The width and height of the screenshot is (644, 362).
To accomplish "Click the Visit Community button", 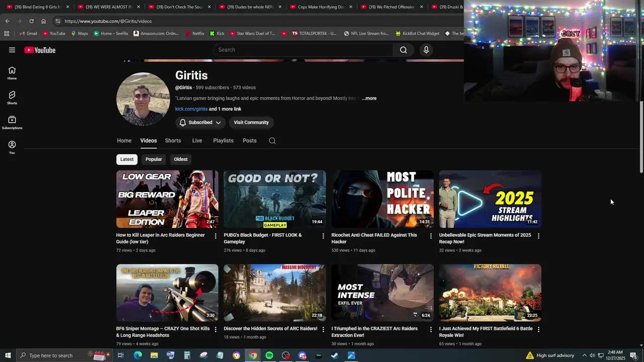I will pyautogui.click(x=251, y=123).
